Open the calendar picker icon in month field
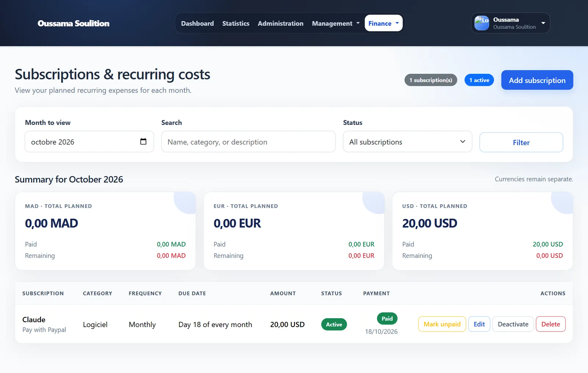588x373 pixels. point(143,141)
